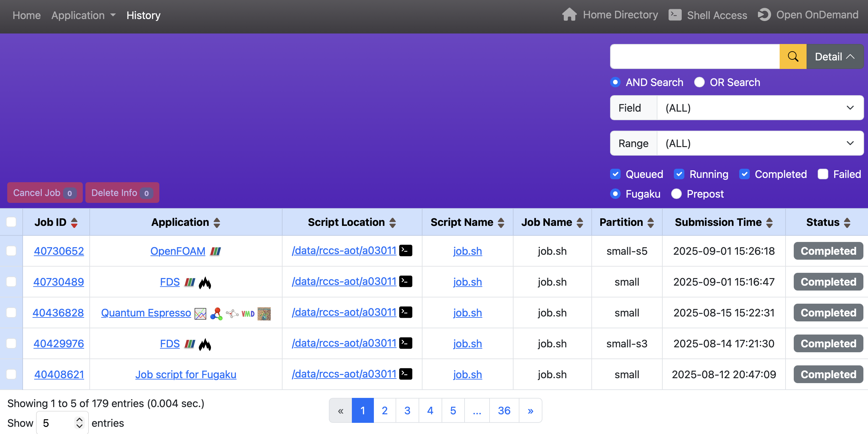The image size is (868, 434).
Task: Open job 40436828 details link
Action: pos(58,313)
